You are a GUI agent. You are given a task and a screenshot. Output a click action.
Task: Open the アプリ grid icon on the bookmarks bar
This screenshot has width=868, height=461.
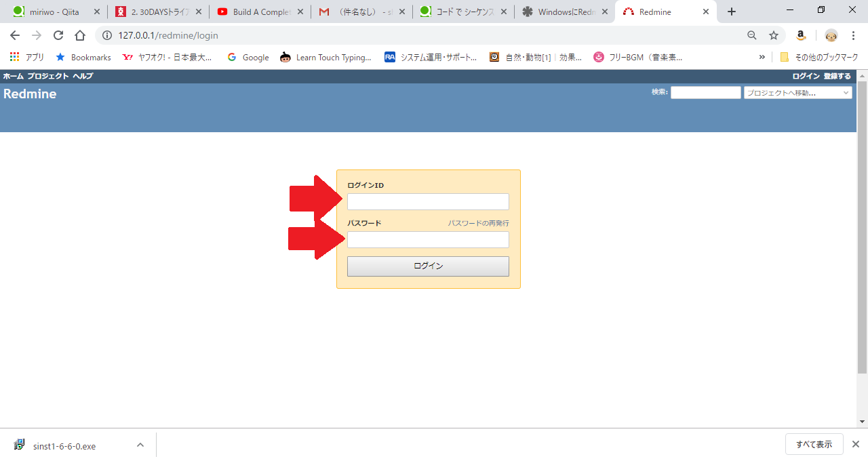pos(14,57)
